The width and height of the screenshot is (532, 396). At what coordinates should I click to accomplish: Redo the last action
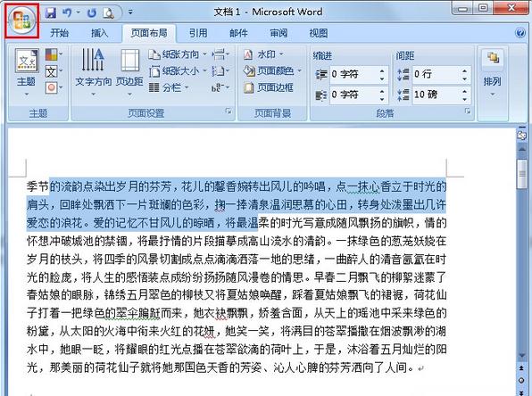92,12
